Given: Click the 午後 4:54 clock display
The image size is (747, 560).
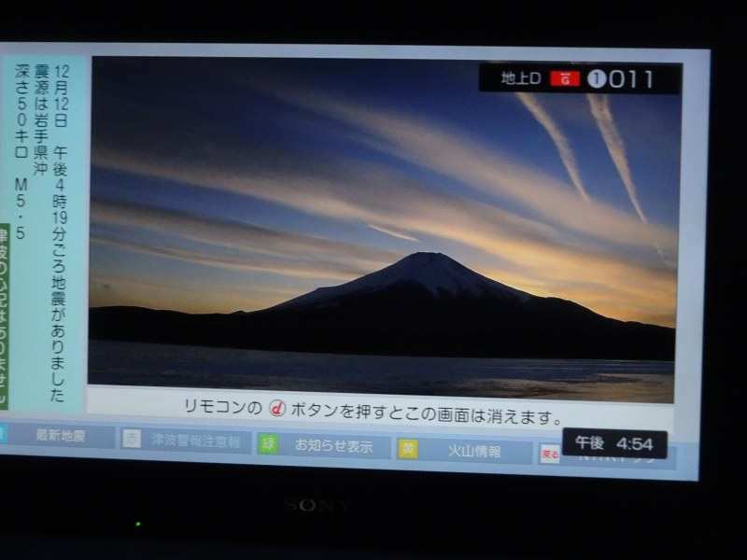Looking at the screenshot, I should tap(614, 443).
